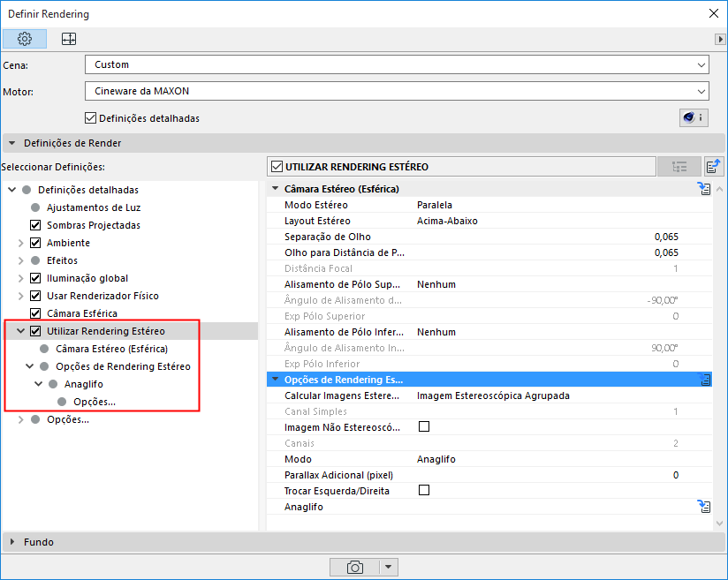
Task: Click the Cineware info button
Action: [694, 118]
